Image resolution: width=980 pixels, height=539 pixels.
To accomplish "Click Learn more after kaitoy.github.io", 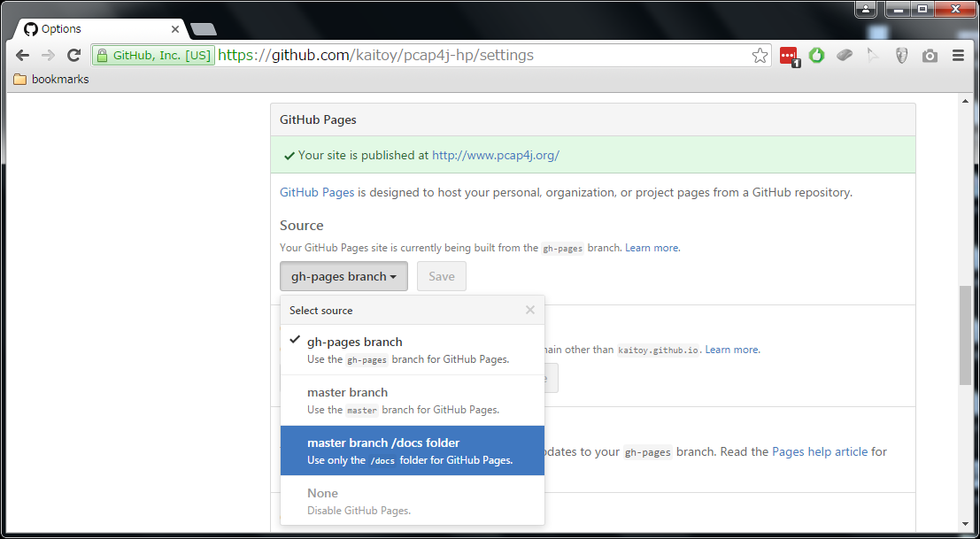I will pyautogui.click(x=732, y=350).
